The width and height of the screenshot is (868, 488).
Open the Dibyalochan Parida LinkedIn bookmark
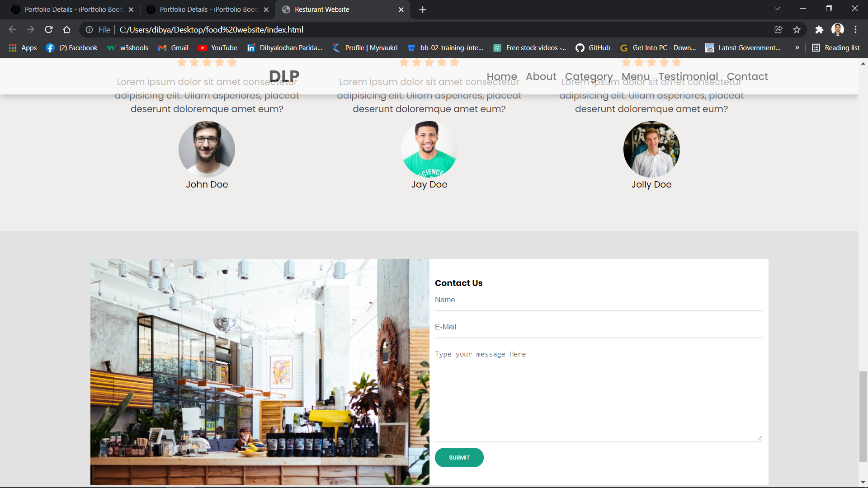click(285, 48)
